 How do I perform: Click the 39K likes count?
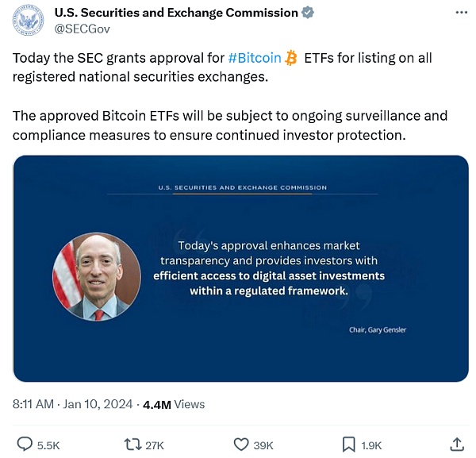pyautogui.click(x=264, y=445)
